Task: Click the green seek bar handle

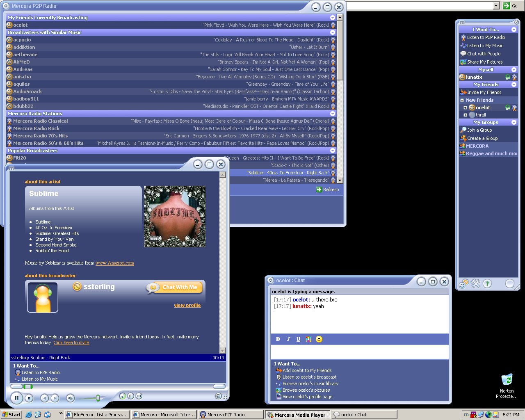Action: pyautogui.click(x=28, y=386)
